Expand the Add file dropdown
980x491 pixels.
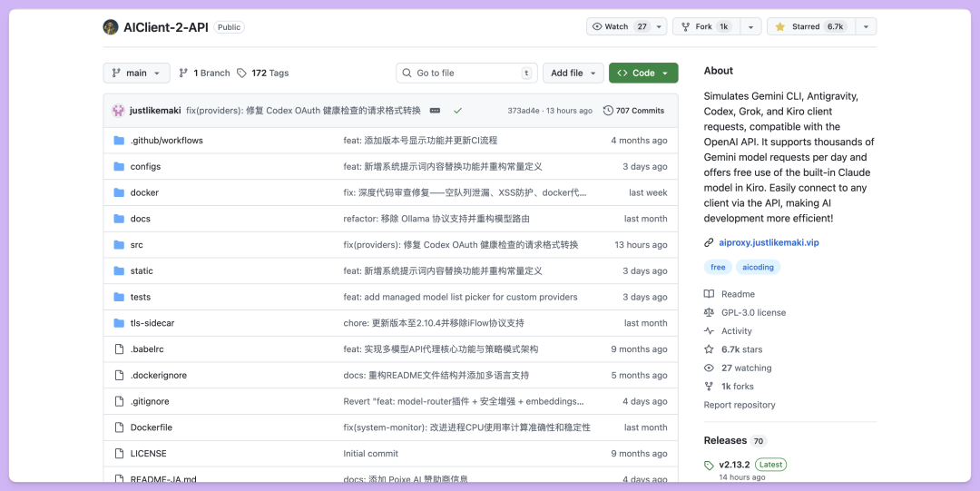573,73
